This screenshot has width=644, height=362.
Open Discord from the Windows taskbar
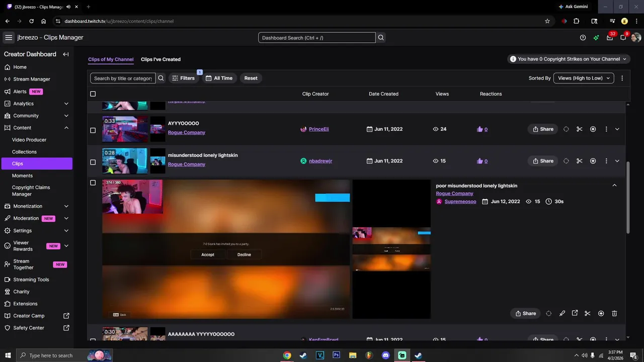click(x=385, y=355)
